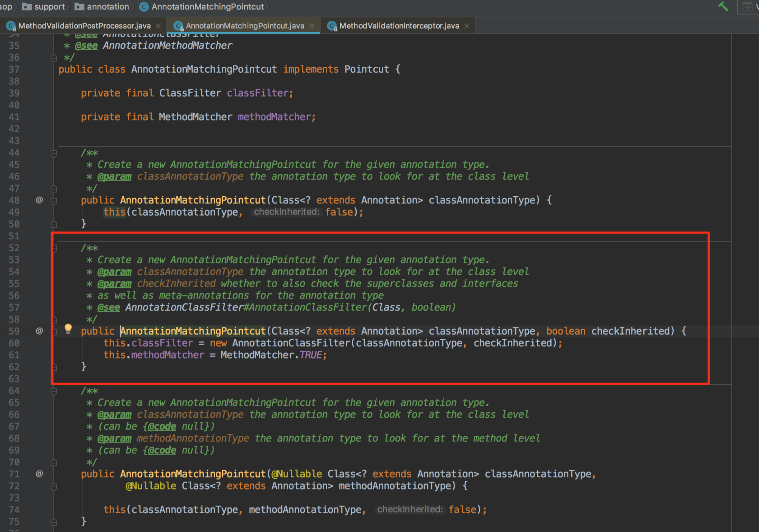Close the AnnotationMatchingPointcut.java tab

coord(312,26)
